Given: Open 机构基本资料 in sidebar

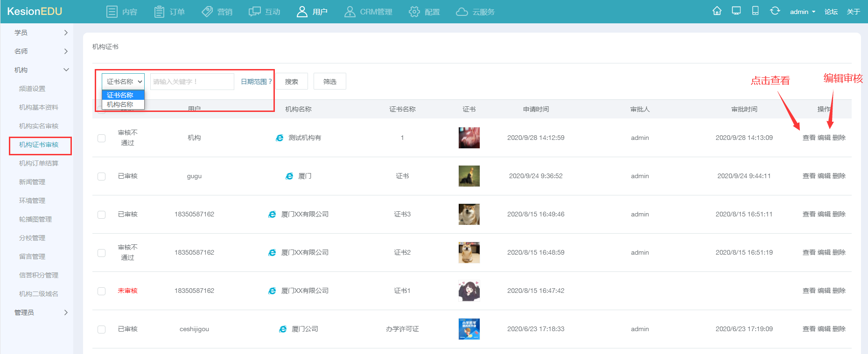Looking at the screenshot, I should [x=39, y=107].
